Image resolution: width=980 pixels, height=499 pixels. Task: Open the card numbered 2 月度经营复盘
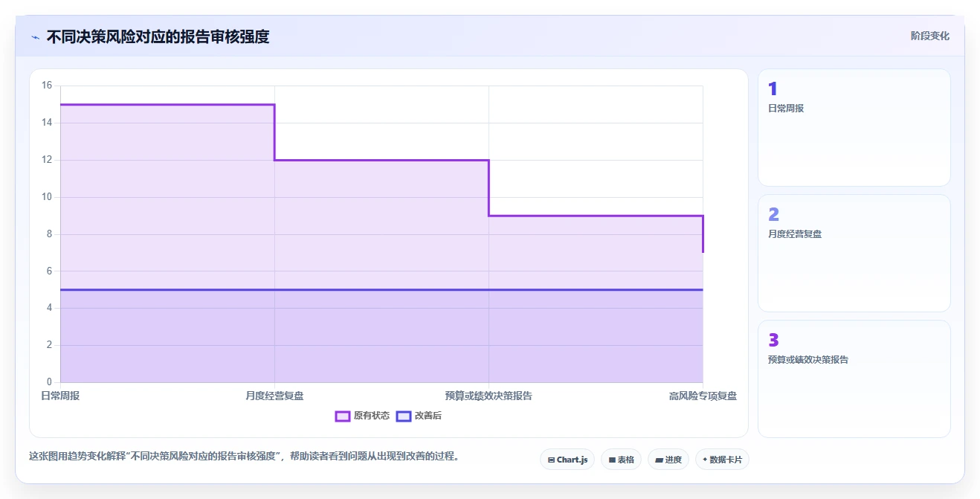854,253
